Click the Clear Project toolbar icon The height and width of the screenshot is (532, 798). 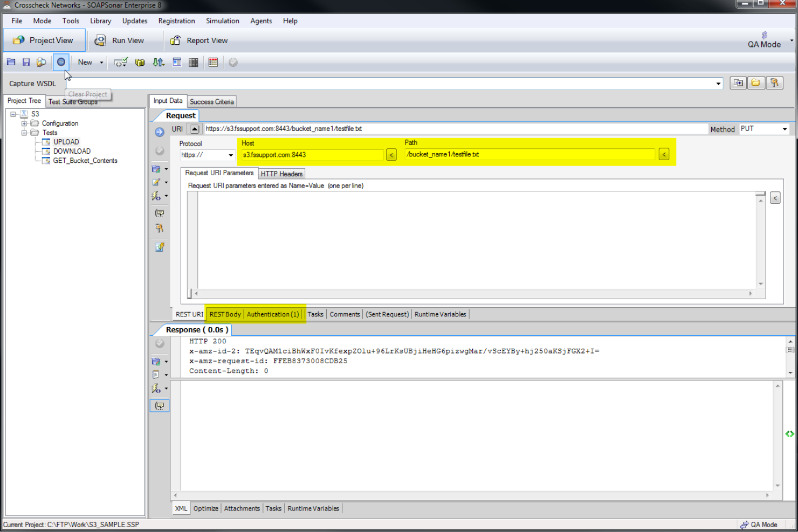point(61,62)
